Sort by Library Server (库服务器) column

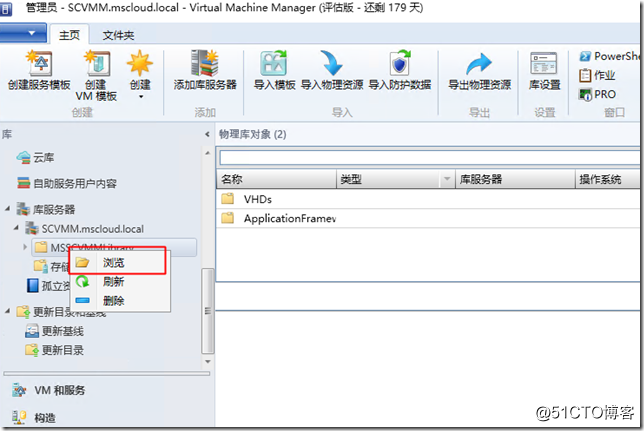pos(515,179)
